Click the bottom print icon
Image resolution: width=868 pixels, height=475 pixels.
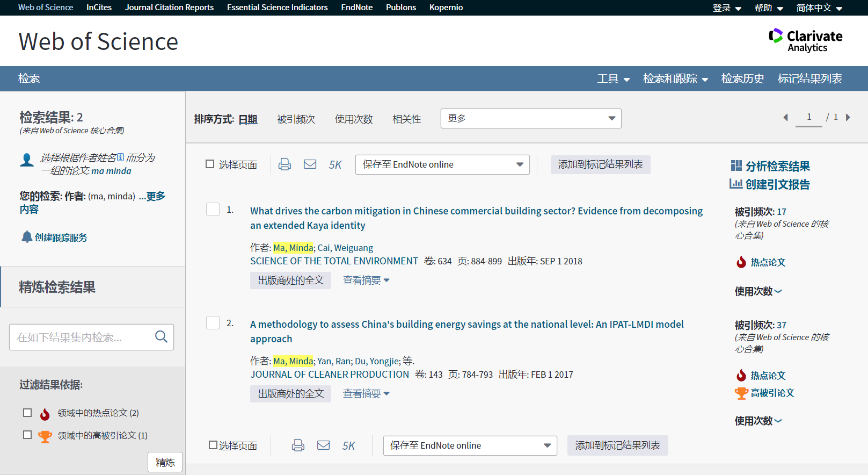pos(298,445)
